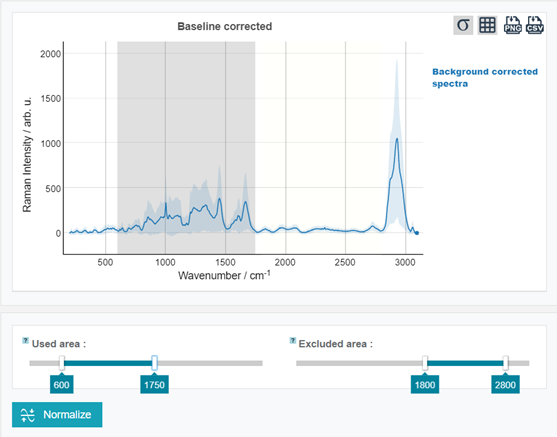Image resolution: width=557 pixels, height=437 pixels.
Task: Download the chart as PNG
Action: 513,25
